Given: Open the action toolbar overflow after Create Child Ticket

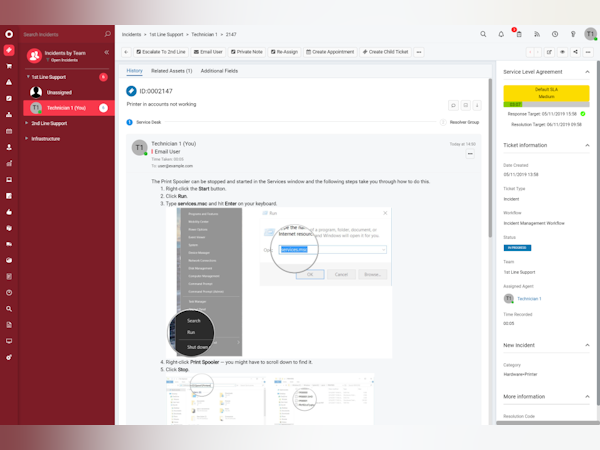Looking at the screenshot, I should tap(419, 52).
